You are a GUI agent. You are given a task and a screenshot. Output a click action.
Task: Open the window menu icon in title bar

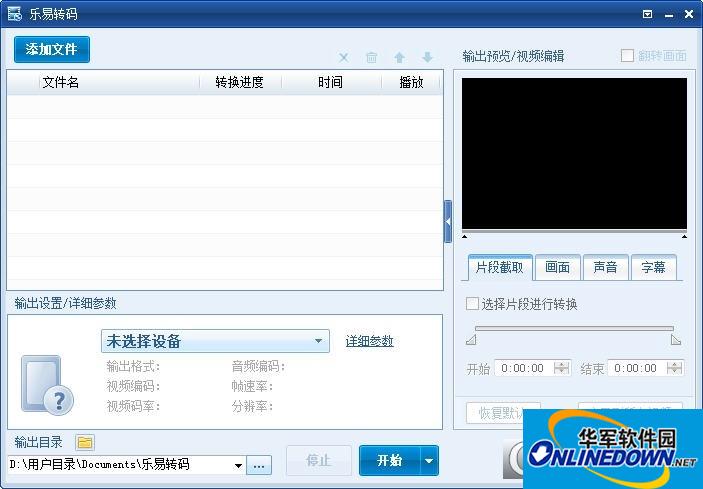click(647, 14)
